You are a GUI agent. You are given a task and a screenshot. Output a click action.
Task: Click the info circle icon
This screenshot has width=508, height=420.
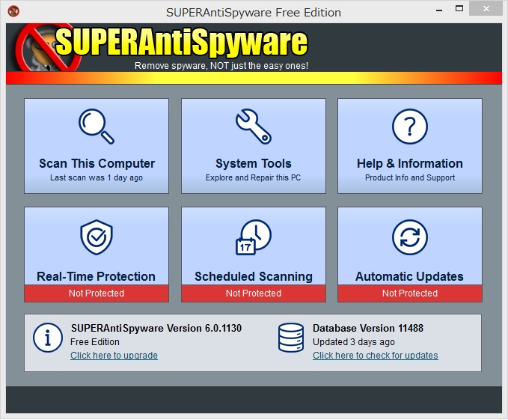48,338
